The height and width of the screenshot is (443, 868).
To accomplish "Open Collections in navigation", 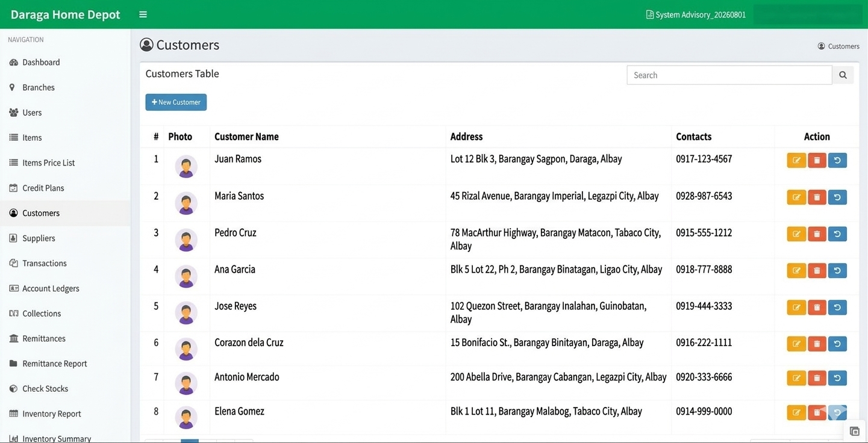I will coord(65,313).
